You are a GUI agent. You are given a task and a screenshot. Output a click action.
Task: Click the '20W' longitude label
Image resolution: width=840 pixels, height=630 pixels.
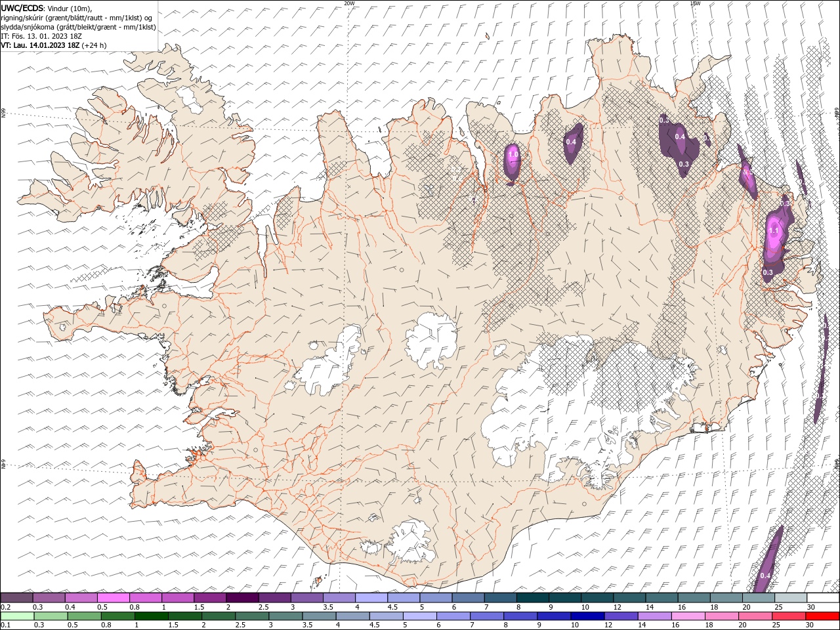[x=349, y=3]
